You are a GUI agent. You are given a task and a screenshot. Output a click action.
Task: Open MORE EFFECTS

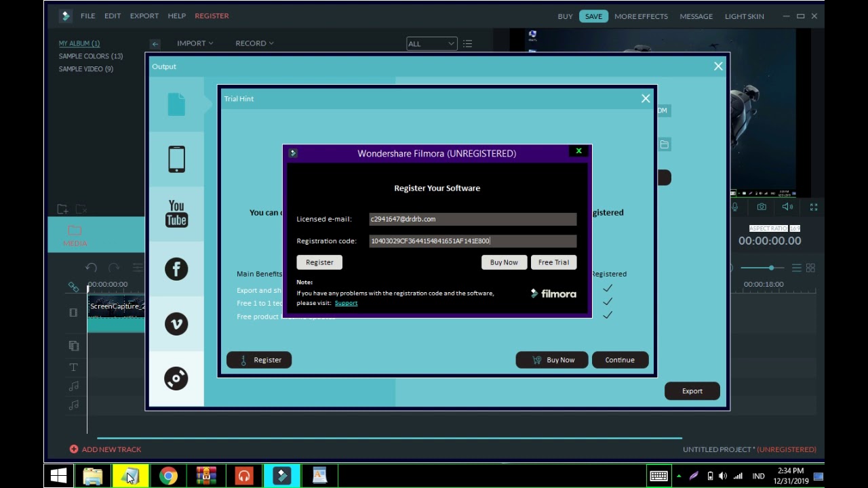[x=641, y=16]
